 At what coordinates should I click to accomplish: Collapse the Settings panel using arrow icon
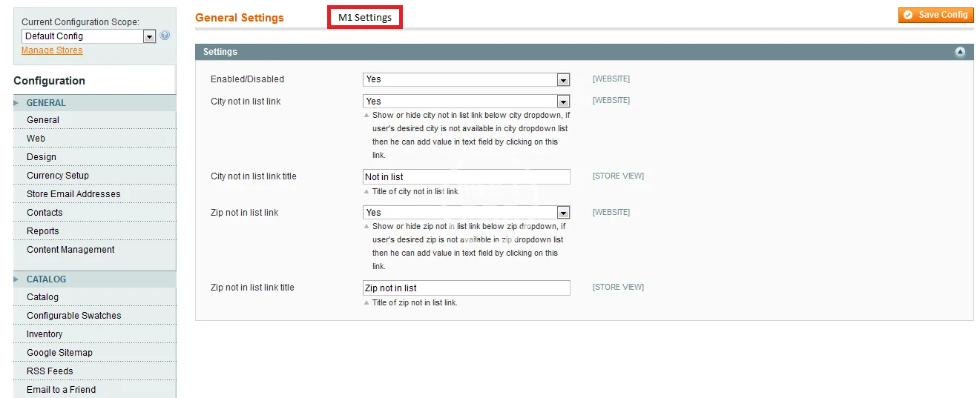click(960, 52)
